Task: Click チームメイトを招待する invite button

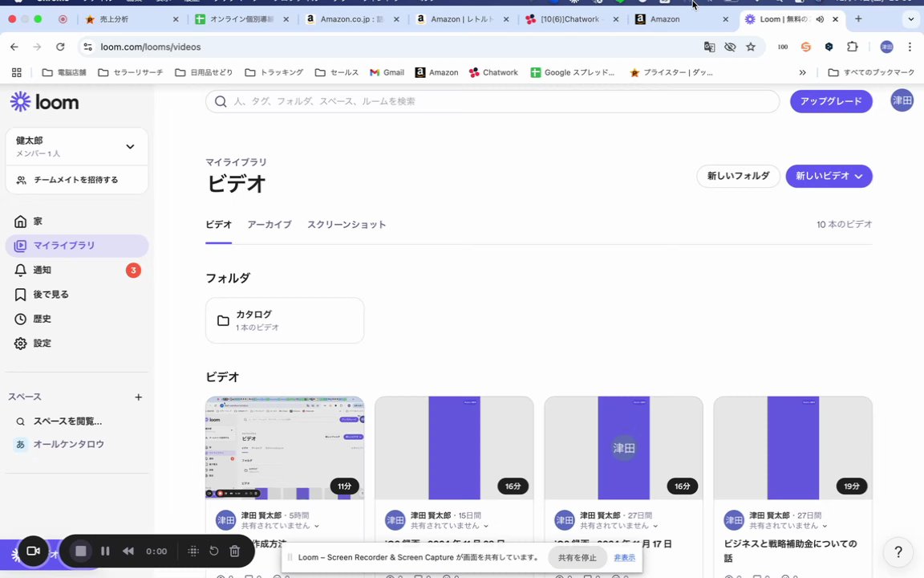Action: point(77,180)
